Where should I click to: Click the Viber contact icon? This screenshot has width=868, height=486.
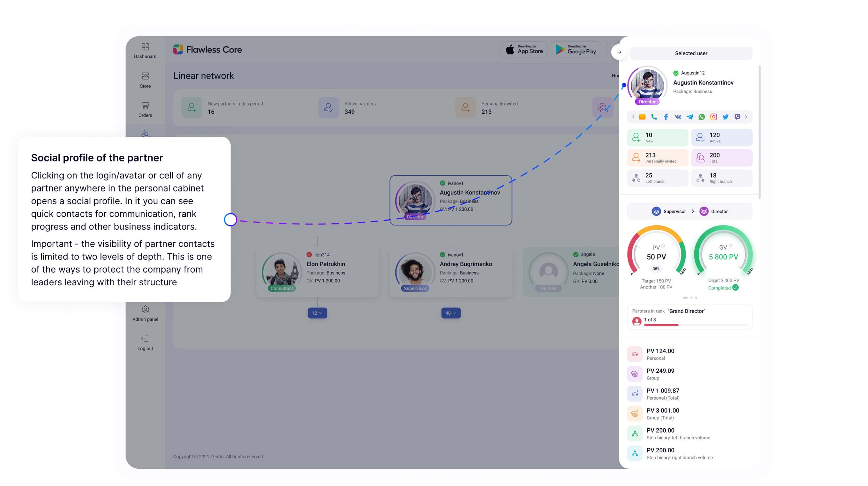pos(737,117)
